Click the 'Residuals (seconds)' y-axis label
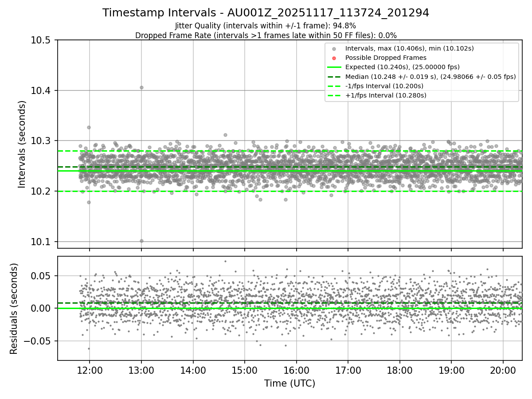532x399 pixels. click(14, 309)
